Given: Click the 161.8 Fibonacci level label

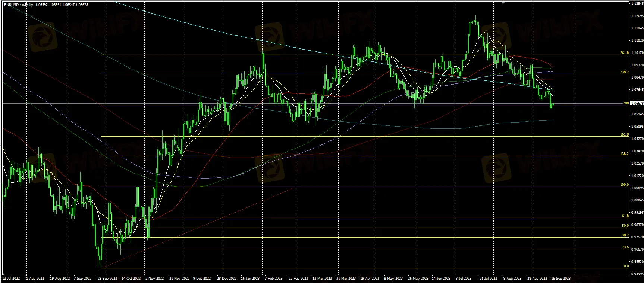Looking at the screenshot, I should (624, 134).
